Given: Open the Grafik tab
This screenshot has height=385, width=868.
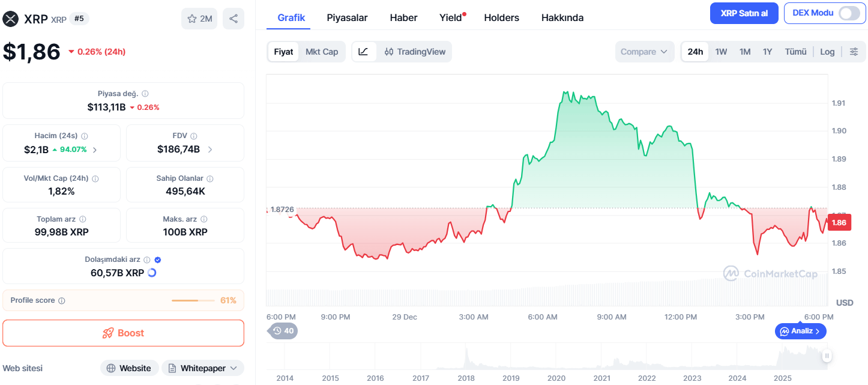Looking at the screenshot, I should 291,17.
